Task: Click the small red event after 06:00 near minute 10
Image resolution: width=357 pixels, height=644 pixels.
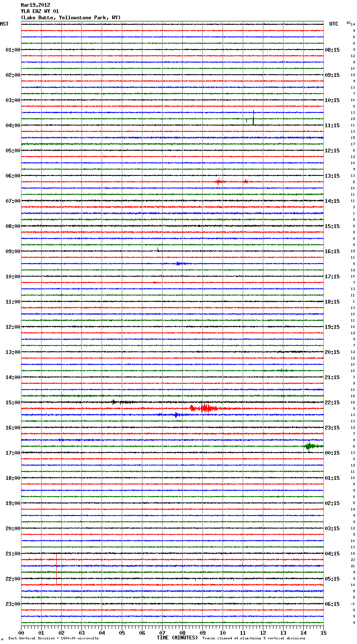Action: pyautogui.click(x=219, y=182)
